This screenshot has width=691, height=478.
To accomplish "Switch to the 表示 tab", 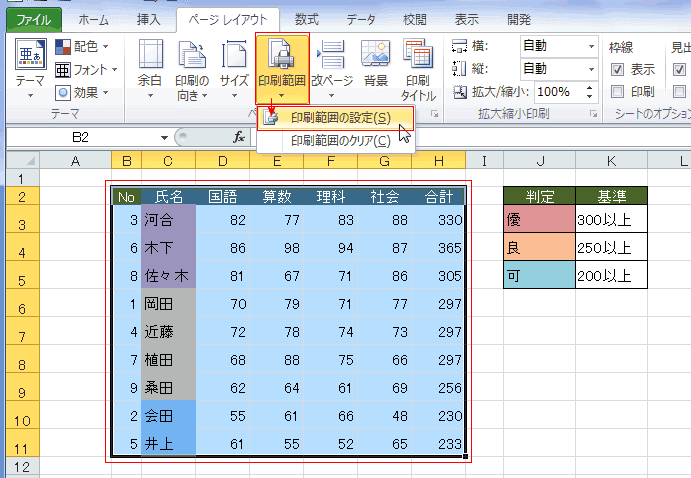I will (467, 20).
